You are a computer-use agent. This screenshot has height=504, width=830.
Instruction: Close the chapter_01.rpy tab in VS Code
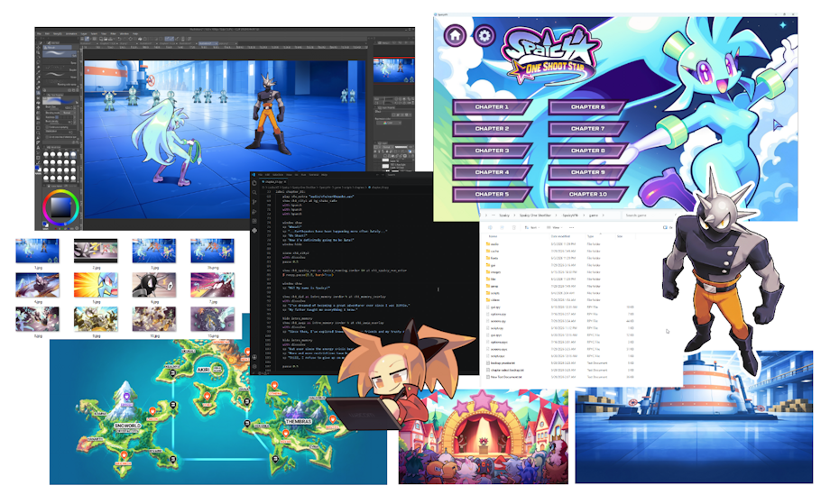click(x=285, y=182)
